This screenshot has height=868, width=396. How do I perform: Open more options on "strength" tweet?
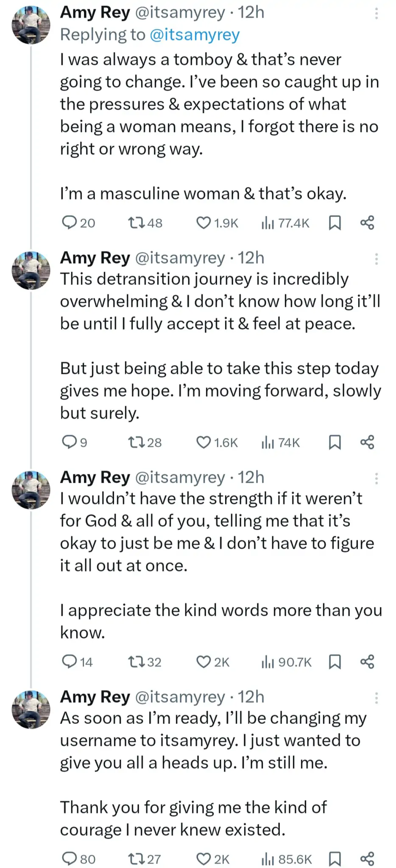click(x=376, y=479)
